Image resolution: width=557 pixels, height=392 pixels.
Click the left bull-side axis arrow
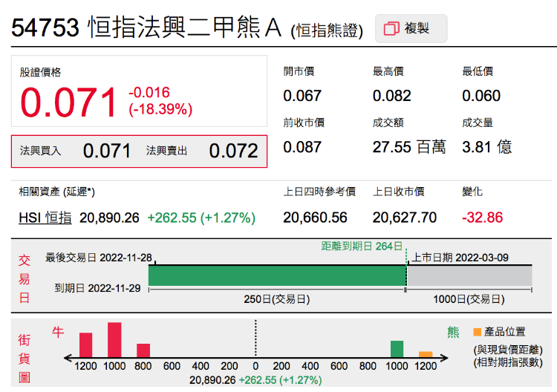point(68,358)
